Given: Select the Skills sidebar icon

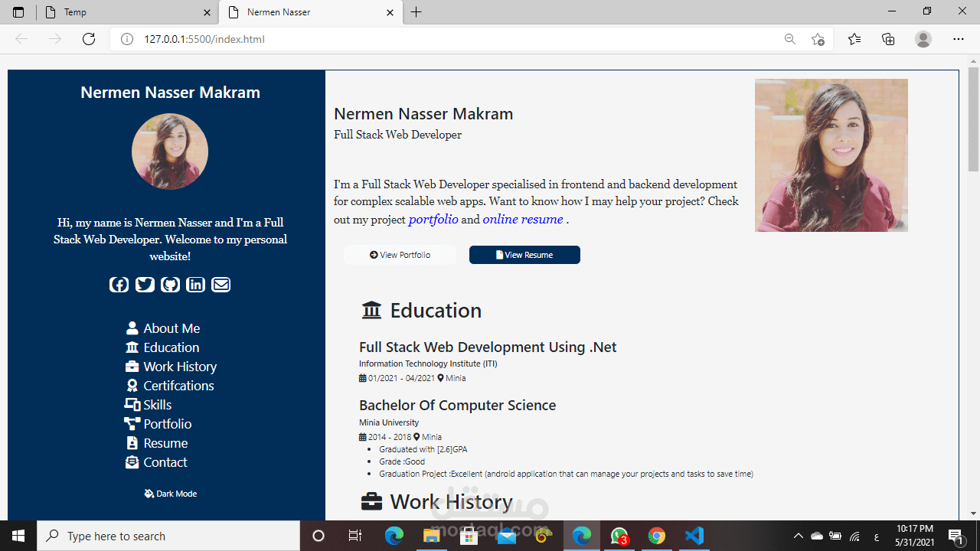Looking at the screenshot, I should 132,404.
